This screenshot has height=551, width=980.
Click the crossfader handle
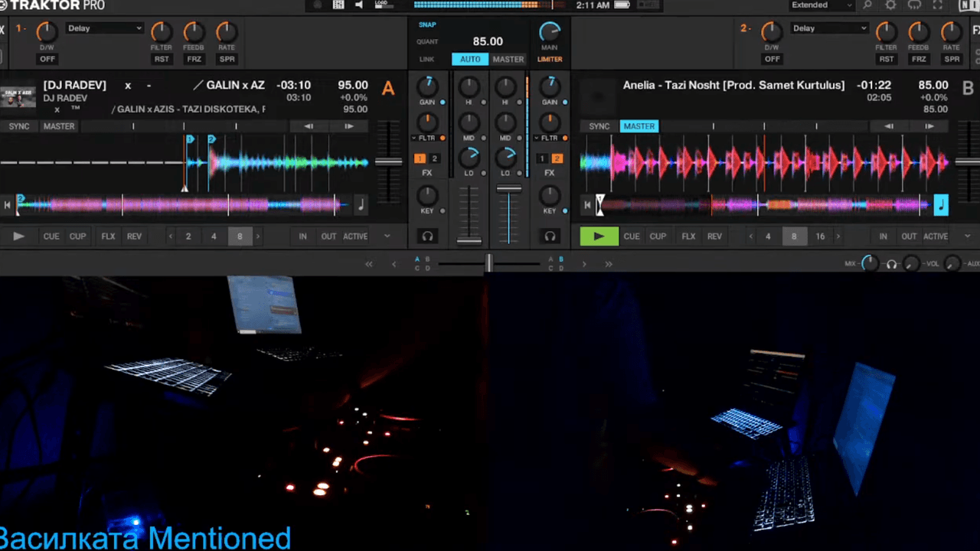(488, 264)
